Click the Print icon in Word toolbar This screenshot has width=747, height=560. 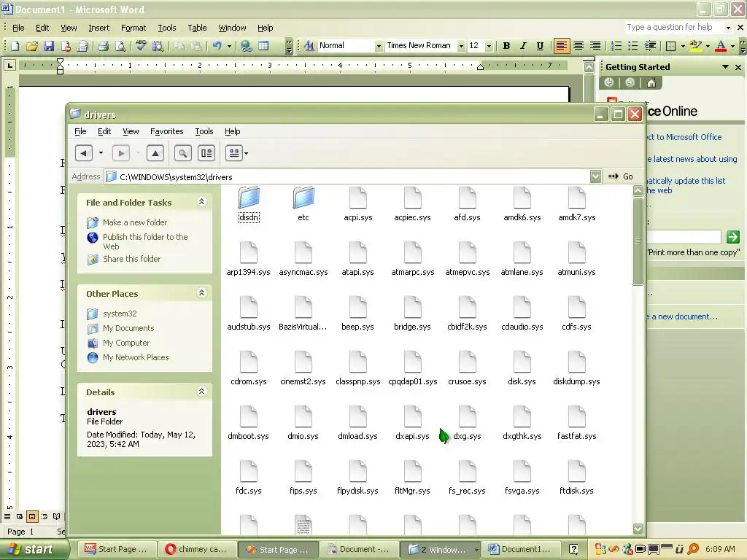pos(103,46)
